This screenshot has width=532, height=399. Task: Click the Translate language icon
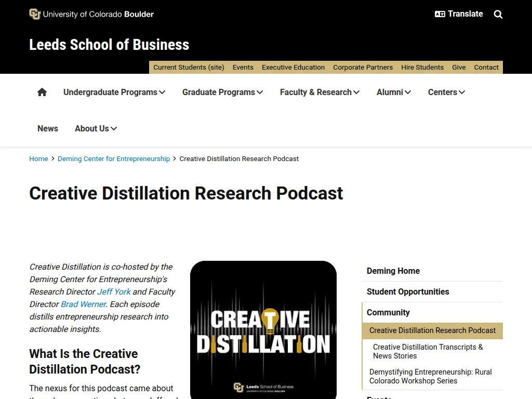(x=440, y=14)
